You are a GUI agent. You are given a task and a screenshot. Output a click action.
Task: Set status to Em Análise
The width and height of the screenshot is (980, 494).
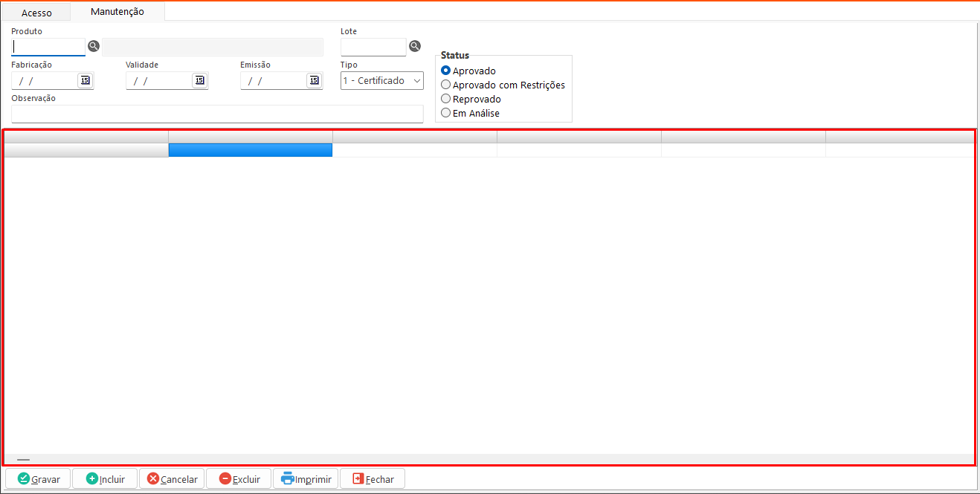tap(446, 113)
